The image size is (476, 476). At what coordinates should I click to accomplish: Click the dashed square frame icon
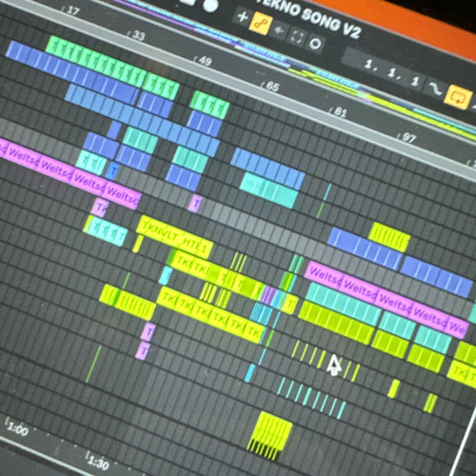(x=297, y=37)
